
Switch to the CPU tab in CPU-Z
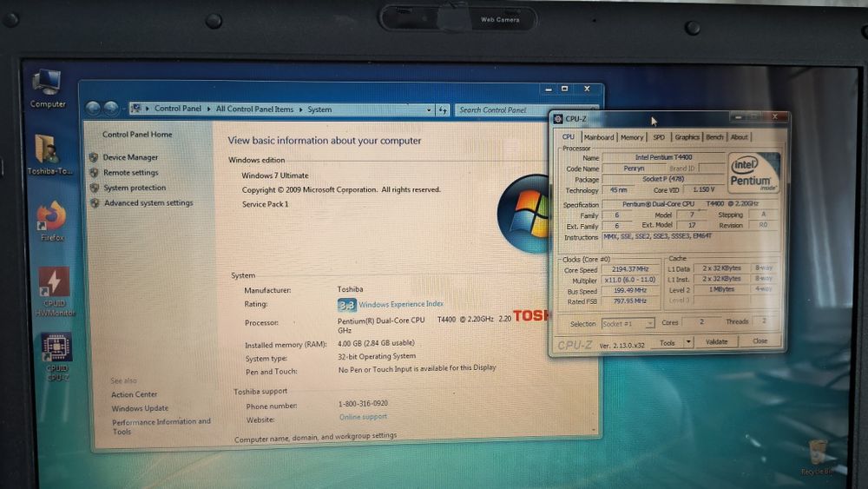[569, 136]
